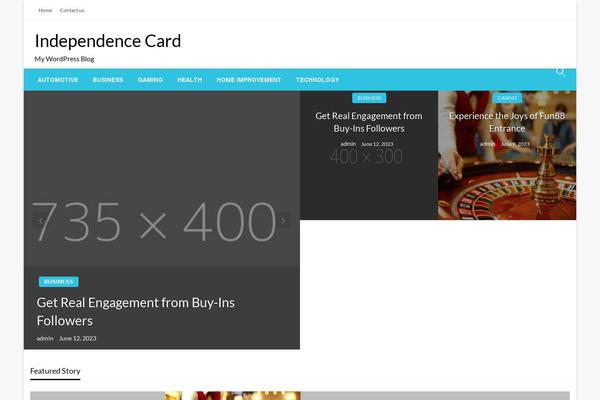Click the next slide arrow on slider
The width and height of the screenshot is (600, 400).
pos(283,220)
